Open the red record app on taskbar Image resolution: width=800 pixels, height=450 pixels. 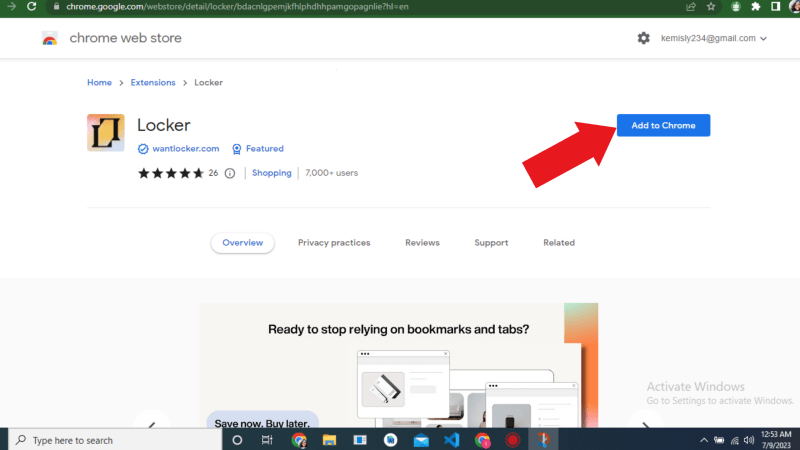point(513,440)
